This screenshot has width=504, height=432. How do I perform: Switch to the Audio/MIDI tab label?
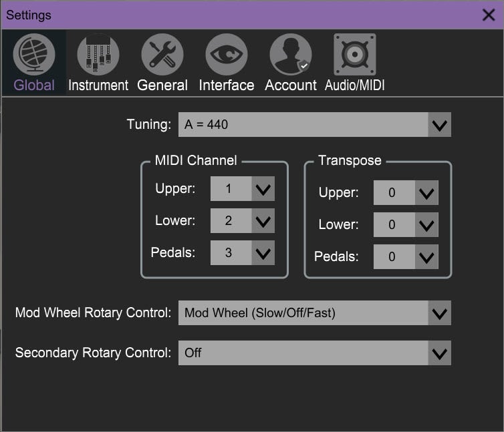(354, 85)
